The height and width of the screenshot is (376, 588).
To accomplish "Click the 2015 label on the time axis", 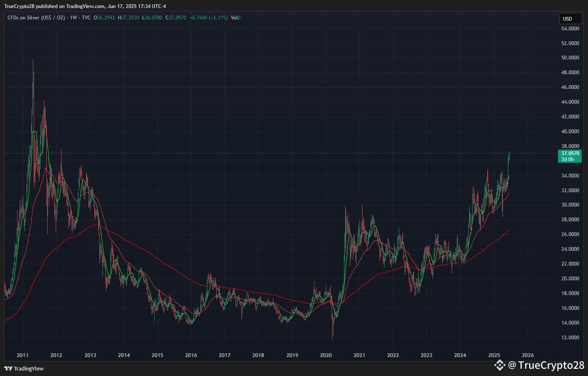I will (157, 355).
